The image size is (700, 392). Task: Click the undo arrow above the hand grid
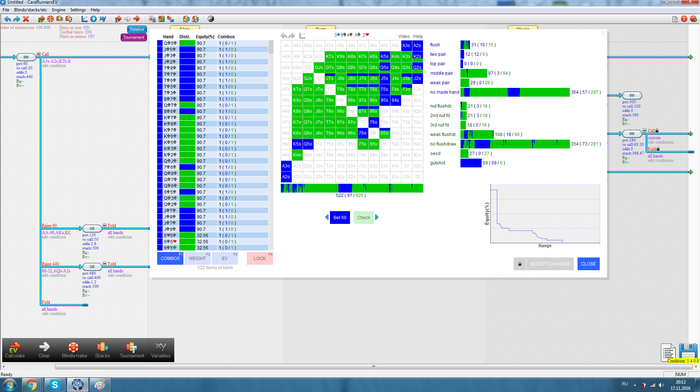point(283,36)
